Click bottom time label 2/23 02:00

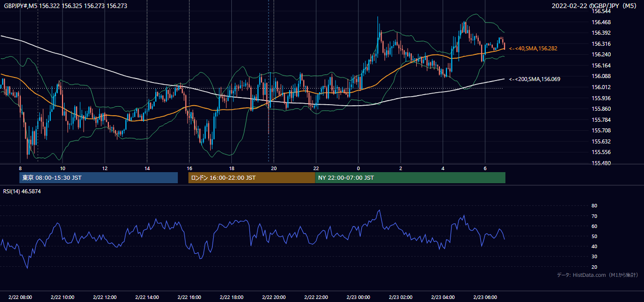coord(401,297)
